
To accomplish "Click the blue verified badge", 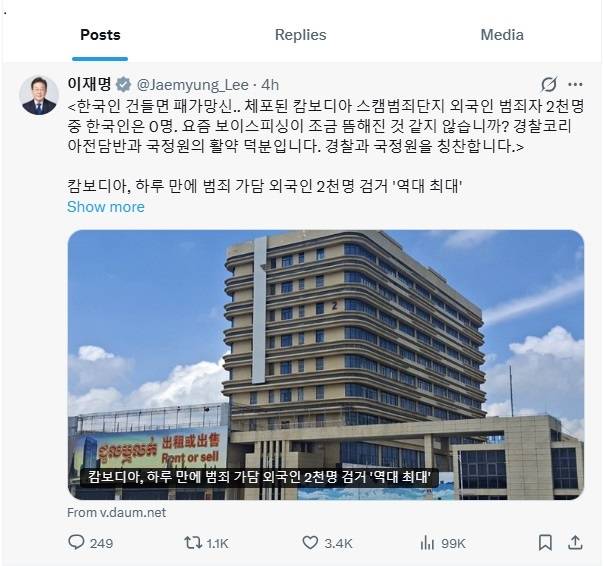I will (x=123, y=84).
